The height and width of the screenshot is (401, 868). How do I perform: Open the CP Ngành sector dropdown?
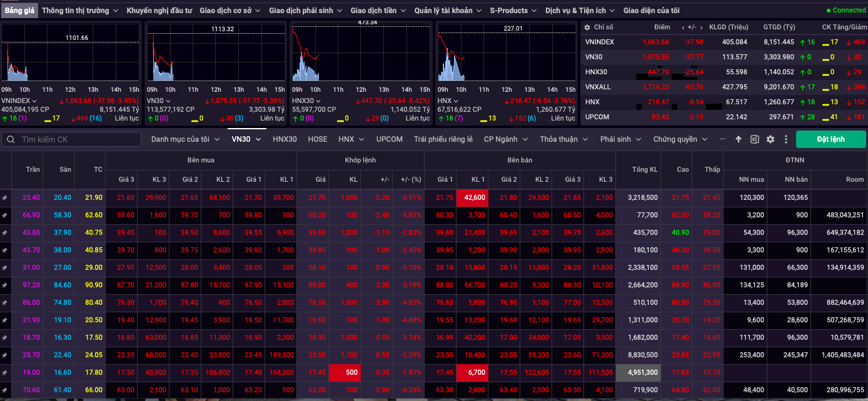pos(506,139)
